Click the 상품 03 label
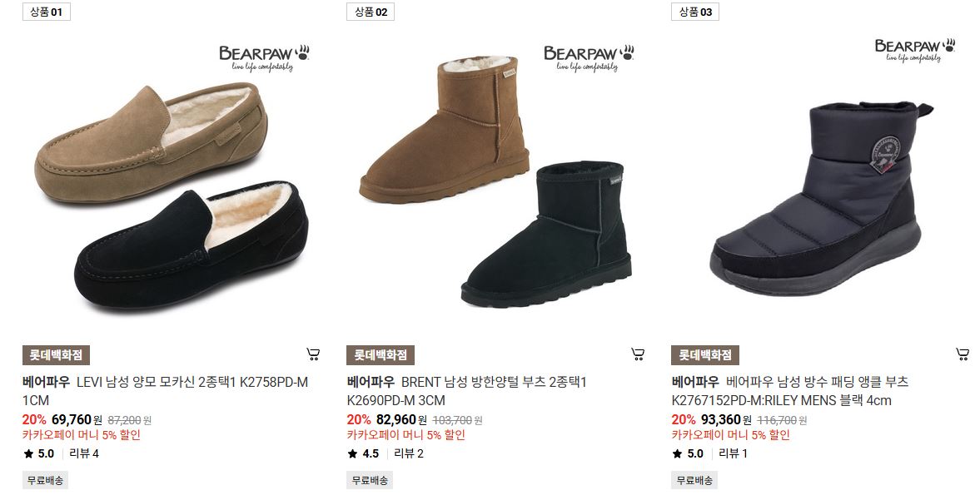The height and width of the screenshot is (495, 980). coord(695,12)
